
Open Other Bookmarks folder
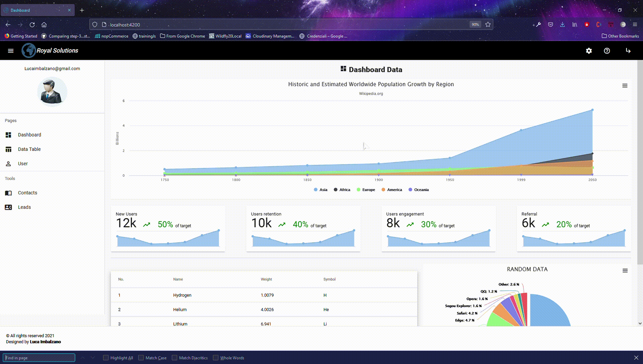[x=621, y=36]
